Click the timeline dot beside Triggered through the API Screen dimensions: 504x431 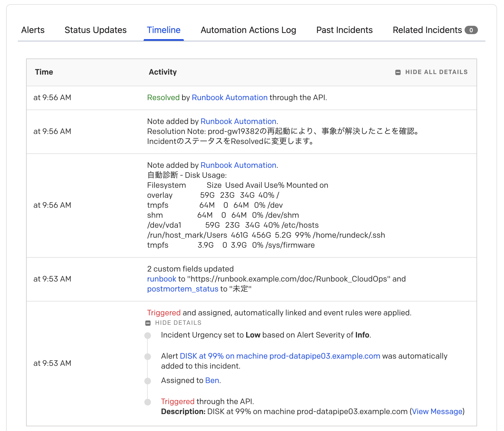(x=148, y=402)
